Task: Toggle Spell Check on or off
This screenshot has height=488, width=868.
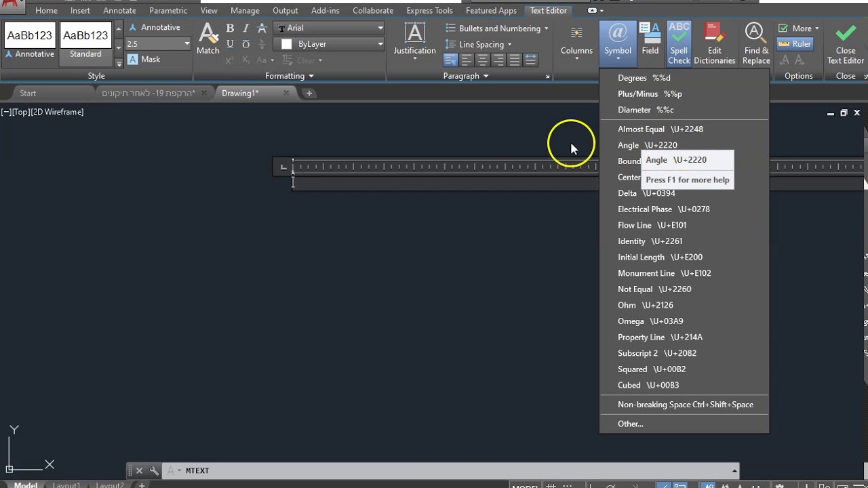Action: coord(679,43)
